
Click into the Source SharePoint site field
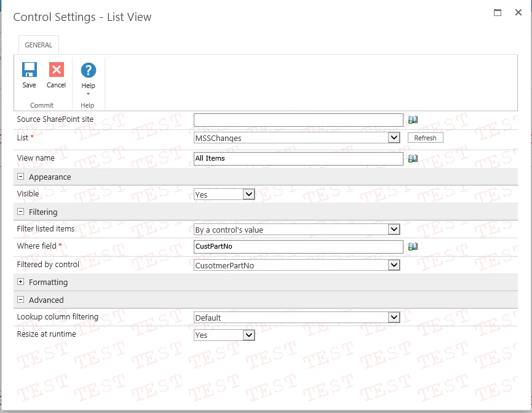pyautogui.click(x=298, y=120)
